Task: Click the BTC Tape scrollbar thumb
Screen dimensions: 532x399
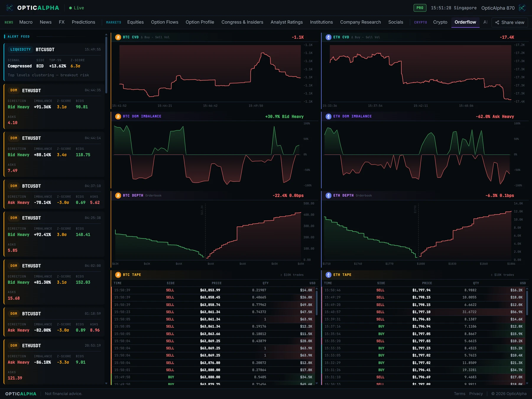Action: pyautogui.click(x=317, y=303)
